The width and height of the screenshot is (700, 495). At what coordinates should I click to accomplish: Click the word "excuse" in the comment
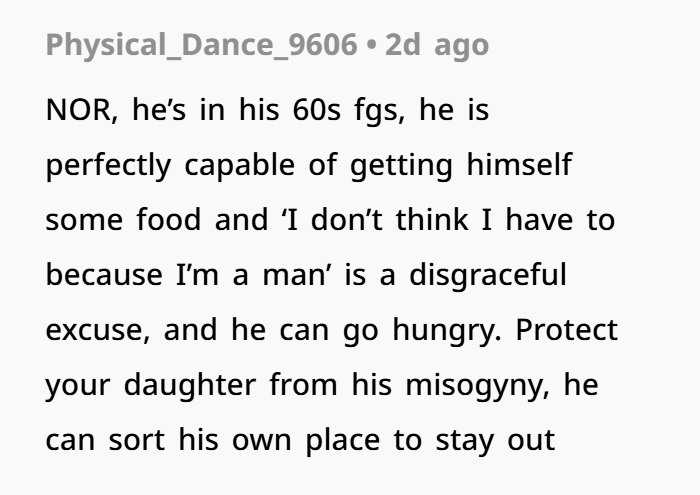point(95,330)
